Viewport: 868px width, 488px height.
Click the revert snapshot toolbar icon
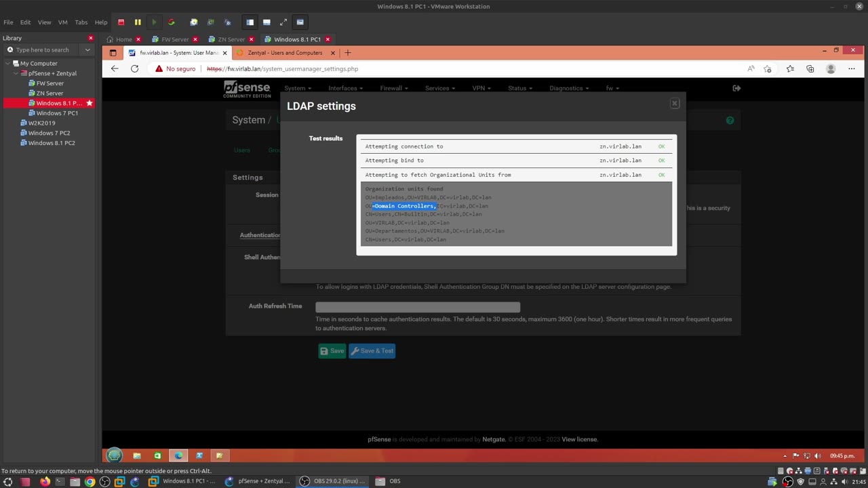coord(210,22)
